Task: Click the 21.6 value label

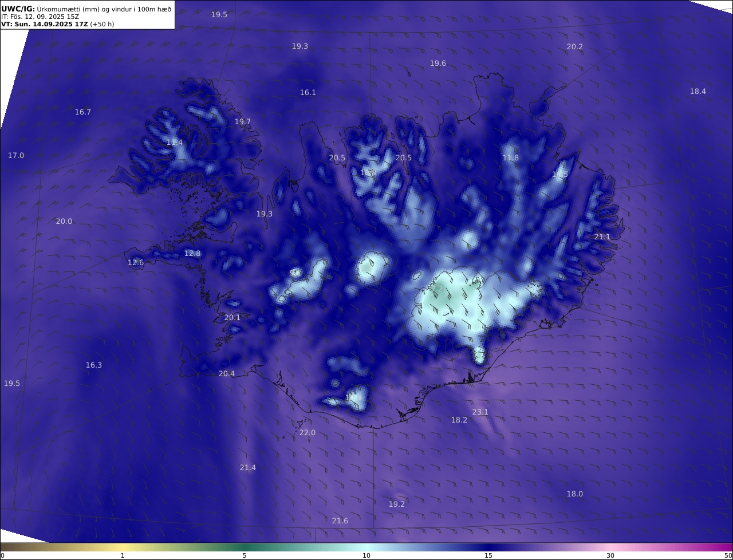Action: (340, 521)
